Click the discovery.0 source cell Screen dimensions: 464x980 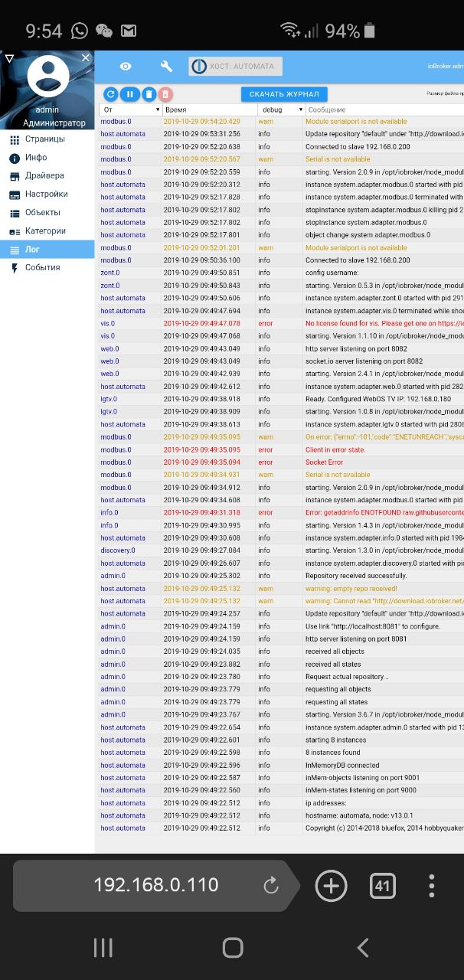(x=118, y=550)
